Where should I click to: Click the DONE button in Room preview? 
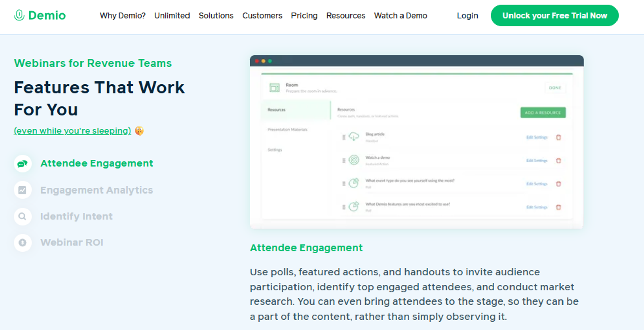click(x=555, y=88)
